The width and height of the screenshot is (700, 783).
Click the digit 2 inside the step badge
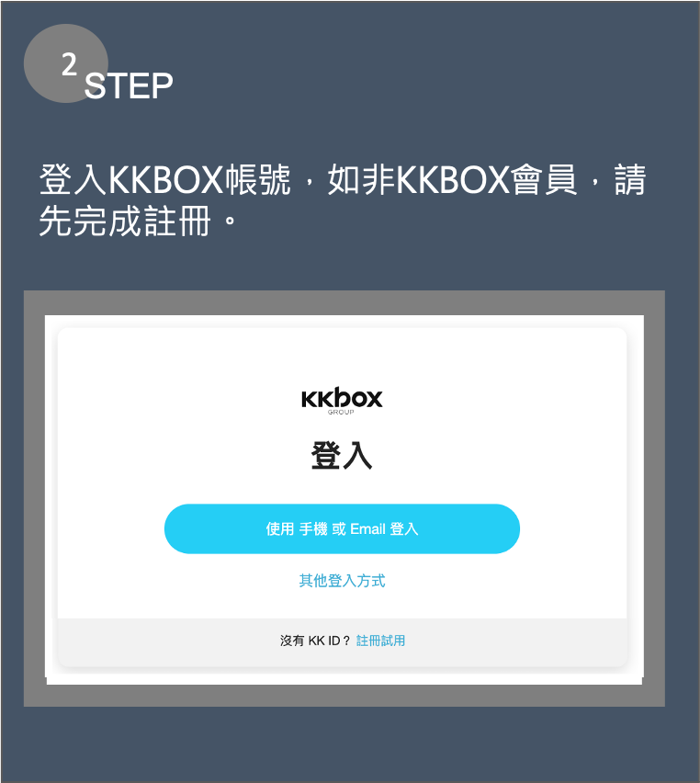(x=70, y=65)
